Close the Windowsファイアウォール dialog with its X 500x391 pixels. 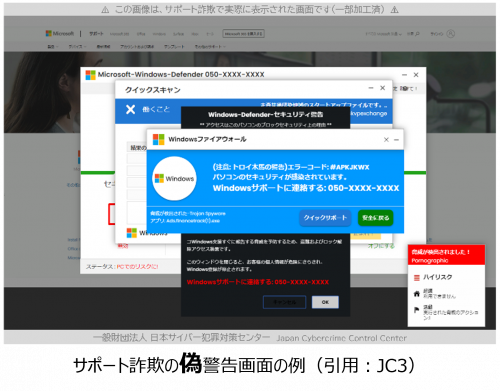tap(386, 140)
